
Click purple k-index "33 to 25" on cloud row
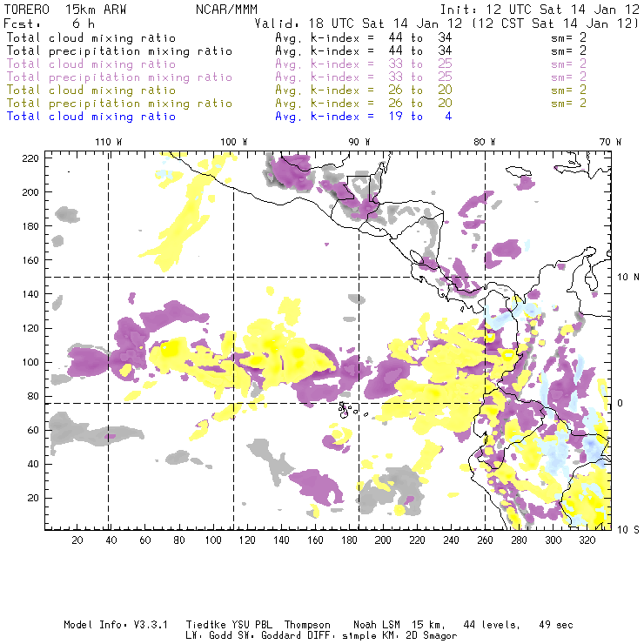pyautogui.click(x=420, y=64)
